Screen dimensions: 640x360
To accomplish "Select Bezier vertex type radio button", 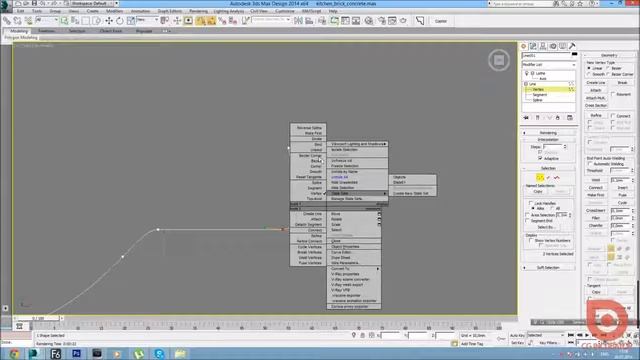I will 608,68.
